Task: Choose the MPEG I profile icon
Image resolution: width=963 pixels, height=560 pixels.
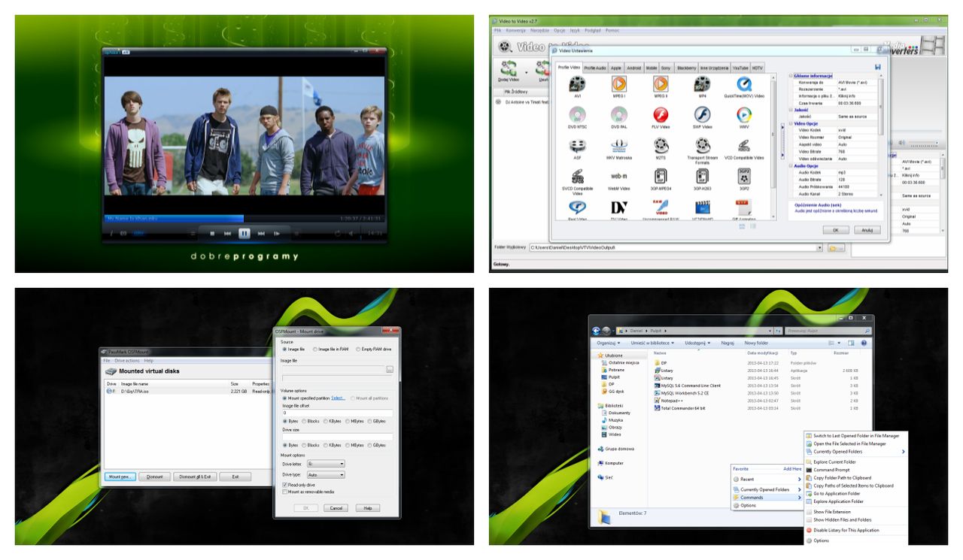Action: pos(619,84)
